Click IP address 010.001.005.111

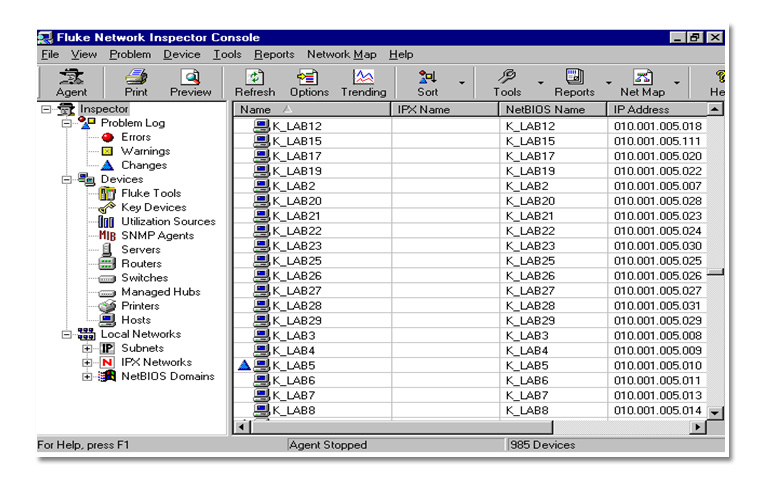pyautogui.click(x=657, y=141)
